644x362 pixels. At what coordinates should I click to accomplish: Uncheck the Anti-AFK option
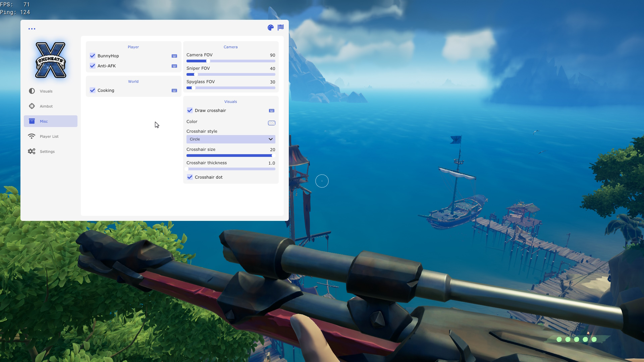[93, 66]
